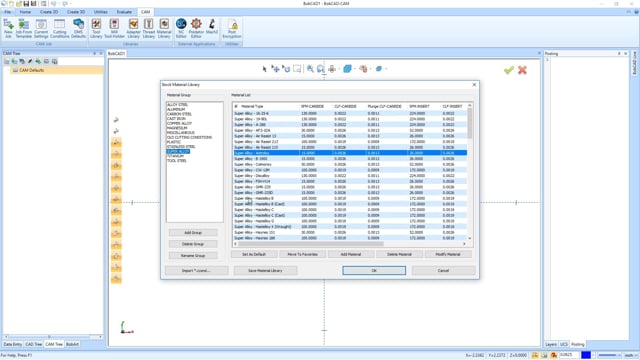
Task: Click the Add Material button
Action: 351,254
